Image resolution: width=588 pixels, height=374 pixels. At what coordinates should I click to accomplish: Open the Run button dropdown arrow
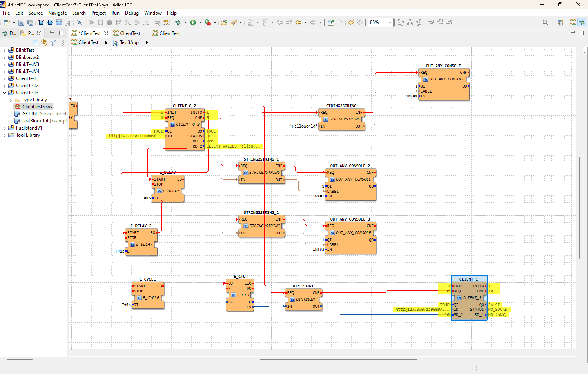click(200, 23)
